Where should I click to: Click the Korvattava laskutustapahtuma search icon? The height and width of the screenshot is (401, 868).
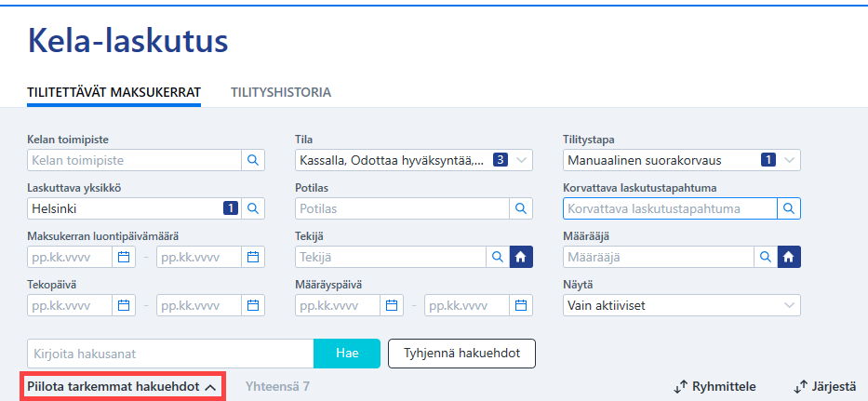click(789, 208)
